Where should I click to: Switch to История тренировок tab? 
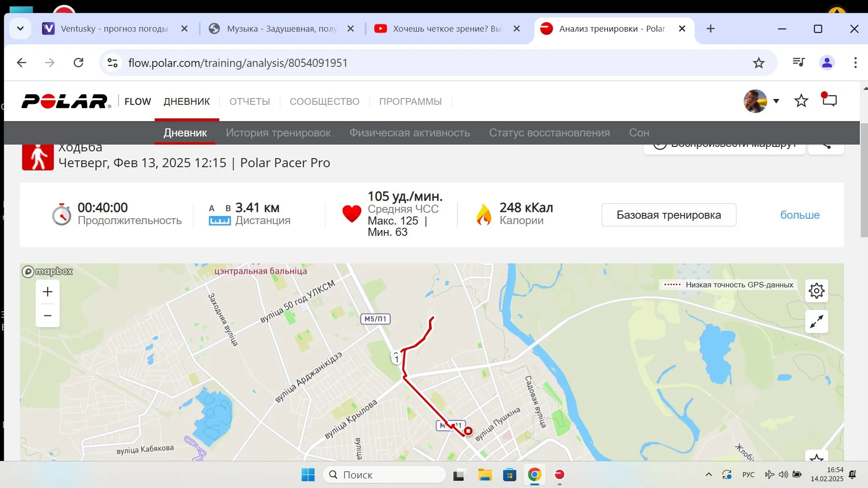tap(278, 133)
